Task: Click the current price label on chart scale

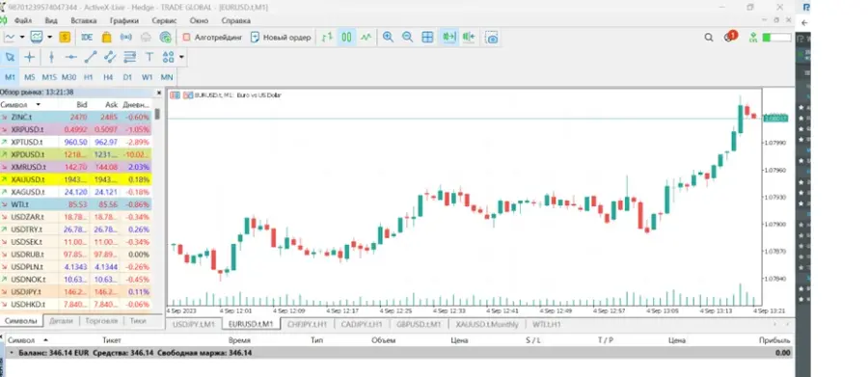Action: point(775,118)
